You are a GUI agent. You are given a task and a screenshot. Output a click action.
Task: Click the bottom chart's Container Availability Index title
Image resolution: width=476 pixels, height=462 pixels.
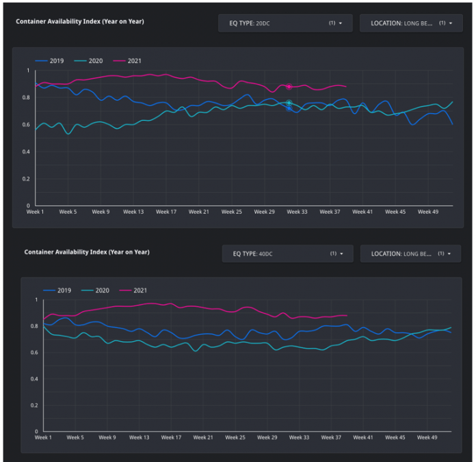(87, 252)
